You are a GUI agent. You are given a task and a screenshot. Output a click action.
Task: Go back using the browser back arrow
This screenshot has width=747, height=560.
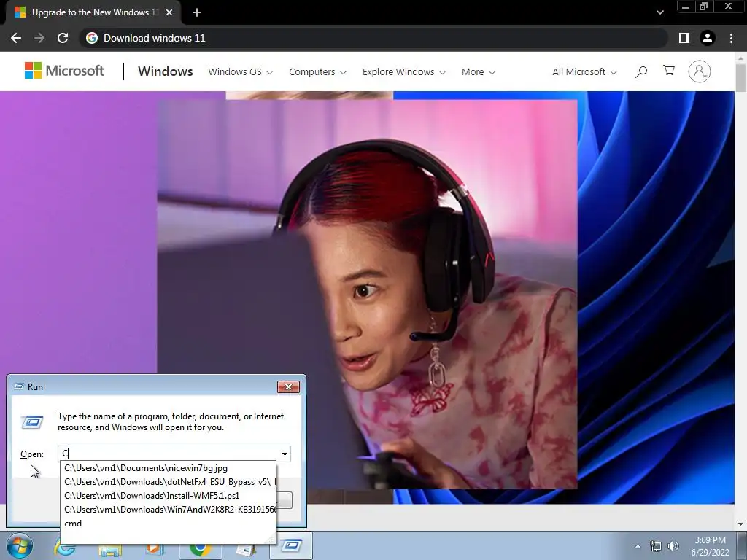[x=16, y=38]
